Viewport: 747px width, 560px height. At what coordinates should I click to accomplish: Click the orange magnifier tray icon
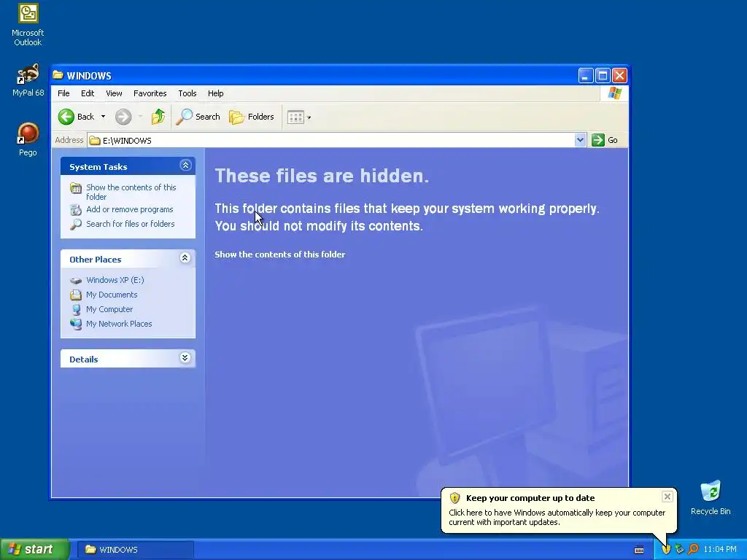694,550
